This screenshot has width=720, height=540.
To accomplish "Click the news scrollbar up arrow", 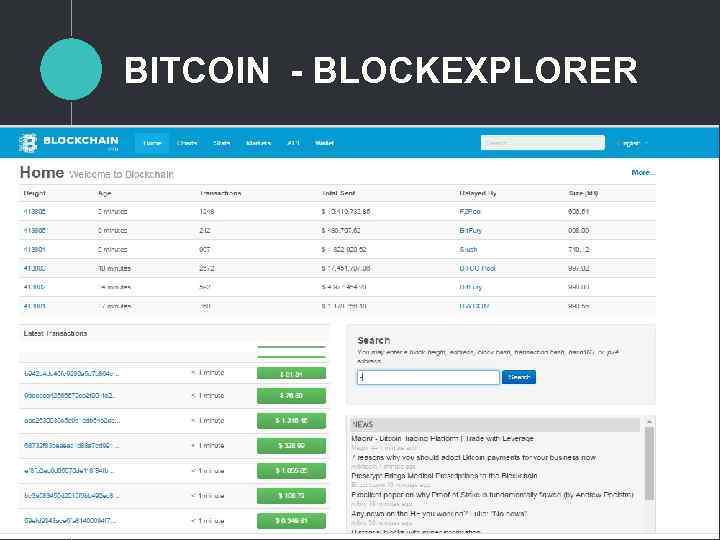I will pos(649,422).
